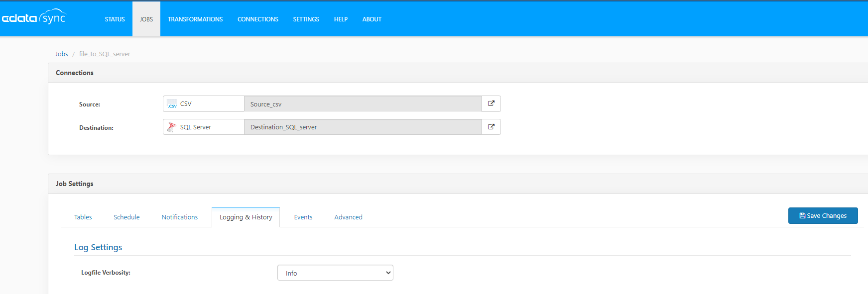Image resolution: width=868 pixels, height=294 pixels.
Task: Click the CData Sync logo
Action: (x=34, y=18)
